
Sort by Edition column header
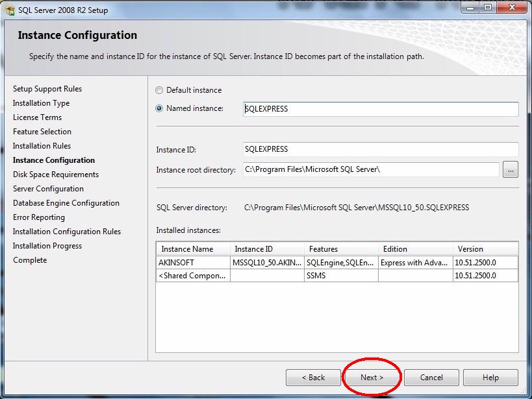(416, 249)
